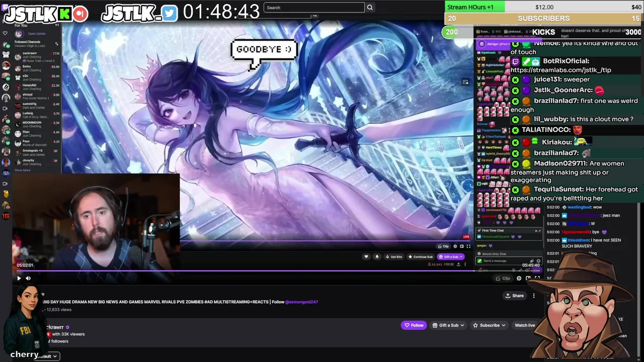Open the @asmongold247 link in title
Viewport: 644px width, 362px height.
pyautogui.click(x=301, y=302)
